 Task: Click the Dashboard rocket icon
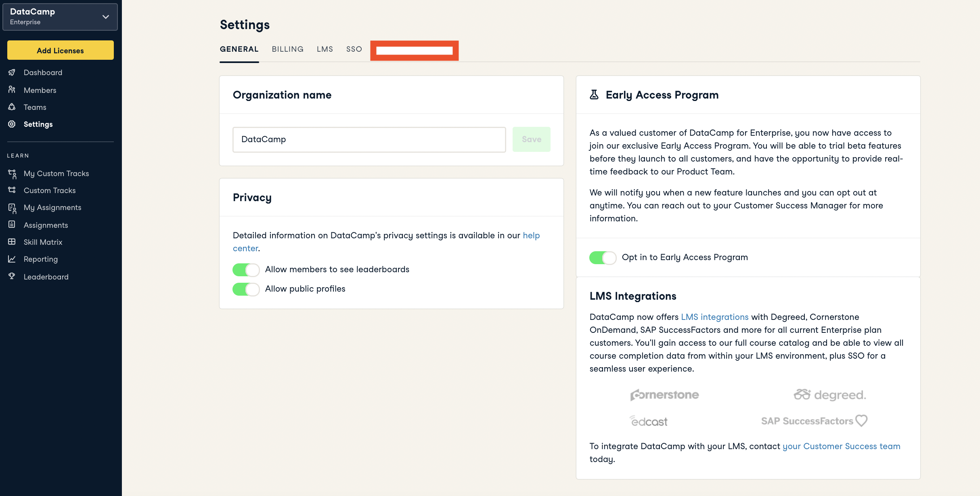[12, 73]
